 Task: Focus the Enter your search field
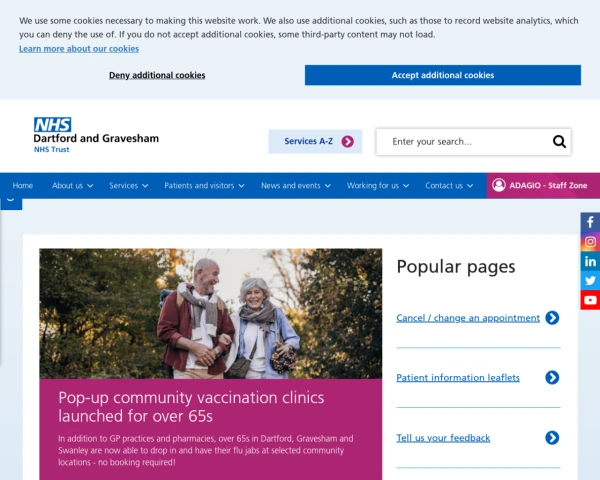[x=463, y=142]
